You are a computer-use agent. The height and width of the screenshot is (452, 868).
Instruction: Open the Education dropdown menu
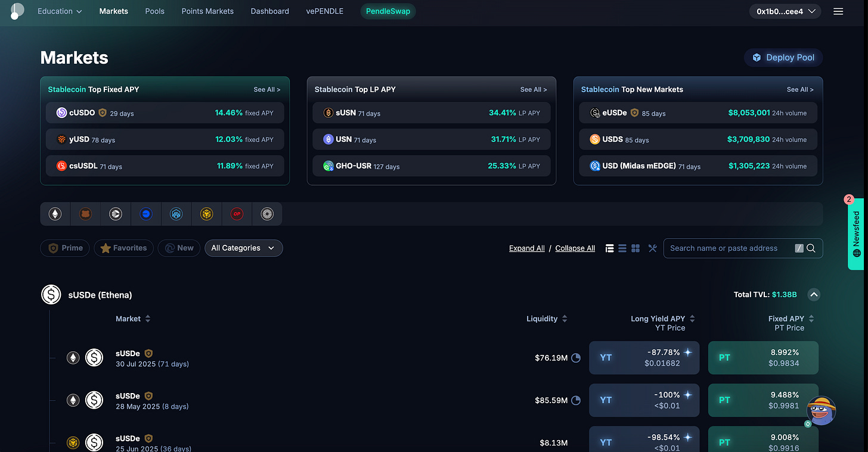[x=60, y=11]
